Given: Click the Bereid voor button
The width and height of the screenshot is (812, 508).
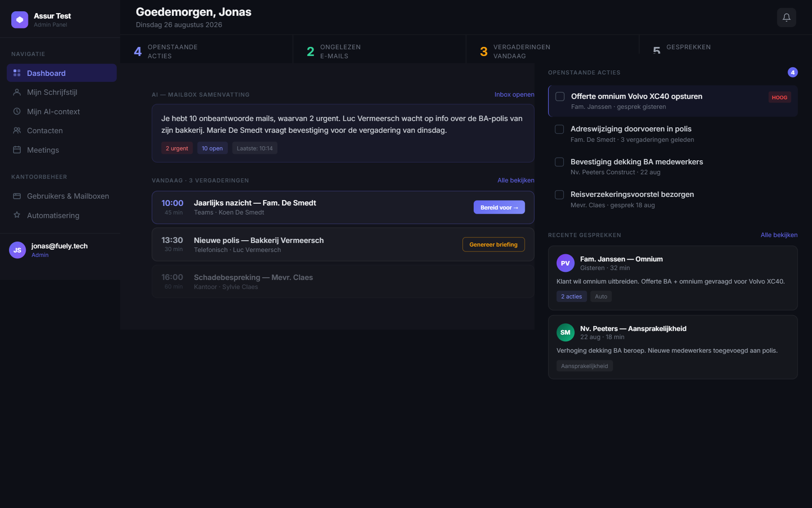Looking at the screenshot, I should pos(499,207).
